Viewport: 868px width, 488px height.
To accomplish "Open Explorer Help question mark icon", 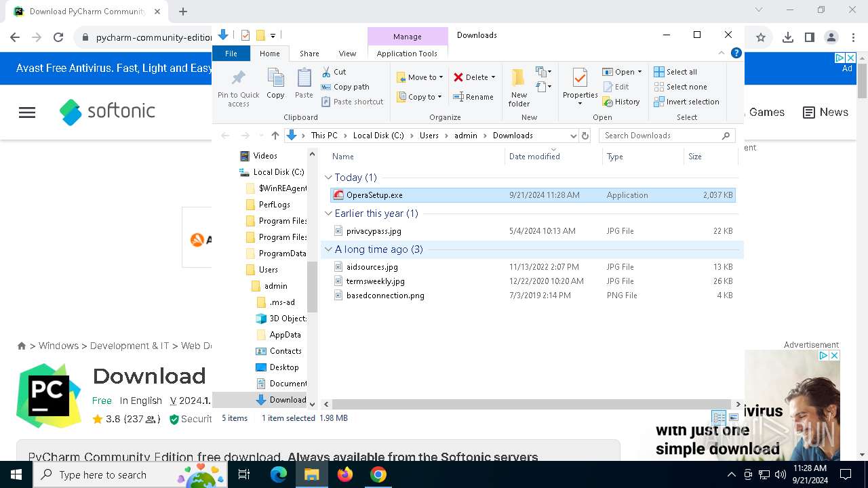I will pos(736,53).
